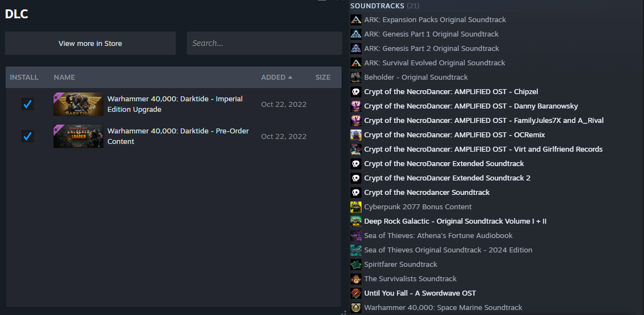Uncheck install for Imperial Edition Upgrade

pyautogui.click(x=27, y=104)
